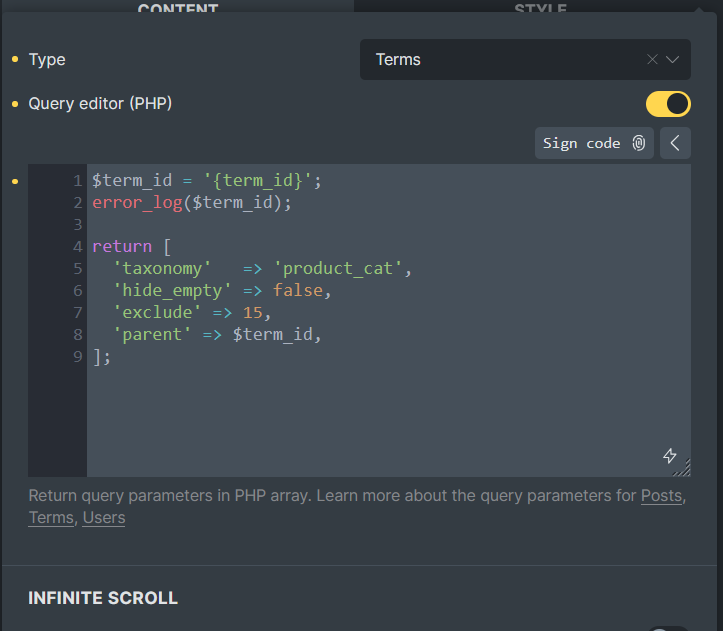The image size is (723, 631).
Task: Click the Sign code button
Action: 594,143
